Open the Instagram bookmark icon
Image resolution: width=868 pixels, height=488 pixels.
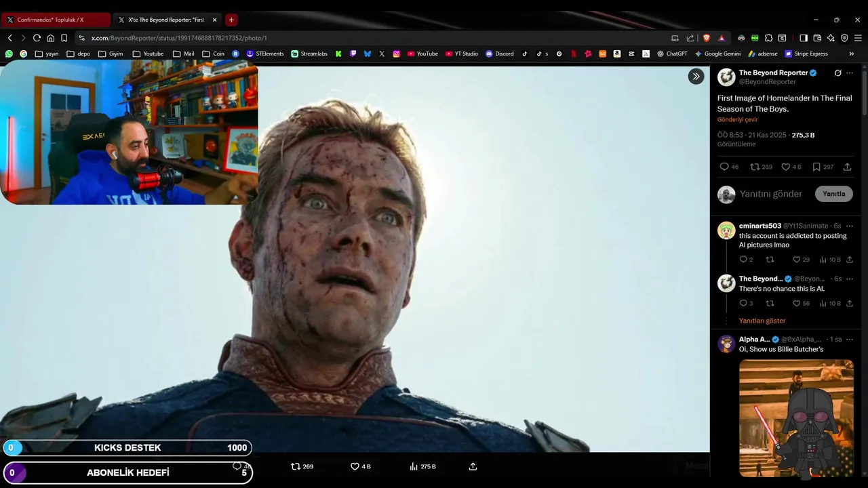coord(397,54)
